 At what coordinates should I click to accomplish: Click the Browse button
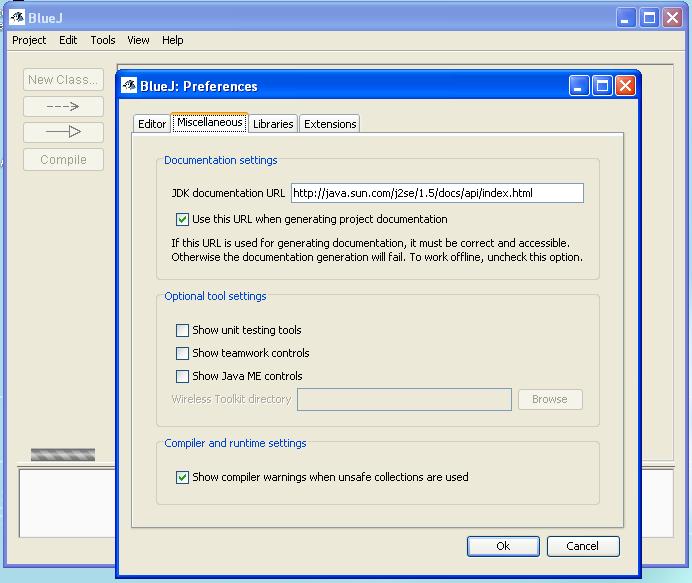point(550,399)
